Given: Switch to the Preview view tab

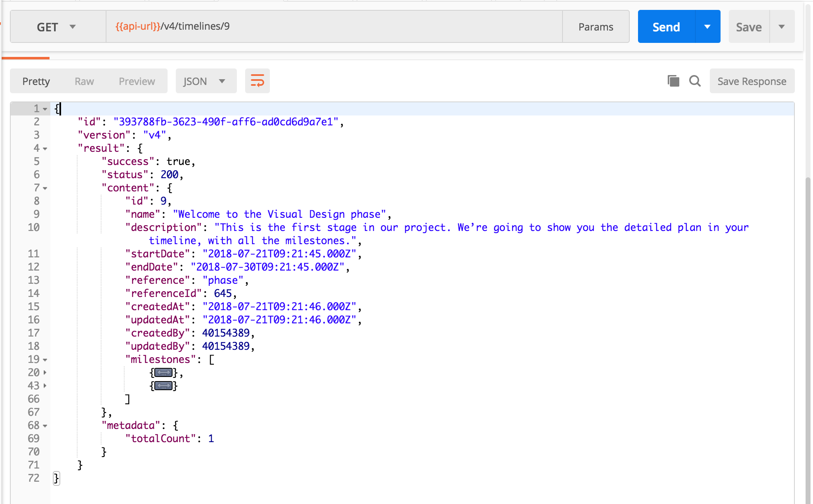Looking at the screenshot, I should pyautogui.click(x=137, y=81).
